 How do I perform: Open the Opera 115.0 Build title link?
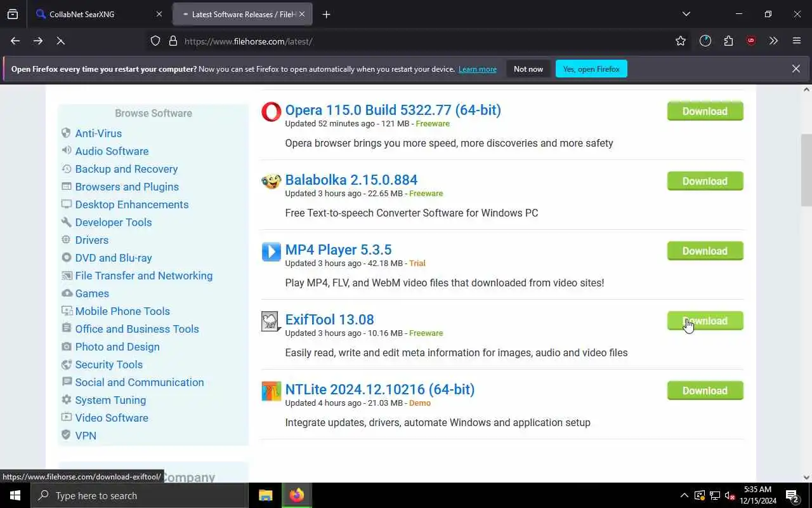[393, 110]
